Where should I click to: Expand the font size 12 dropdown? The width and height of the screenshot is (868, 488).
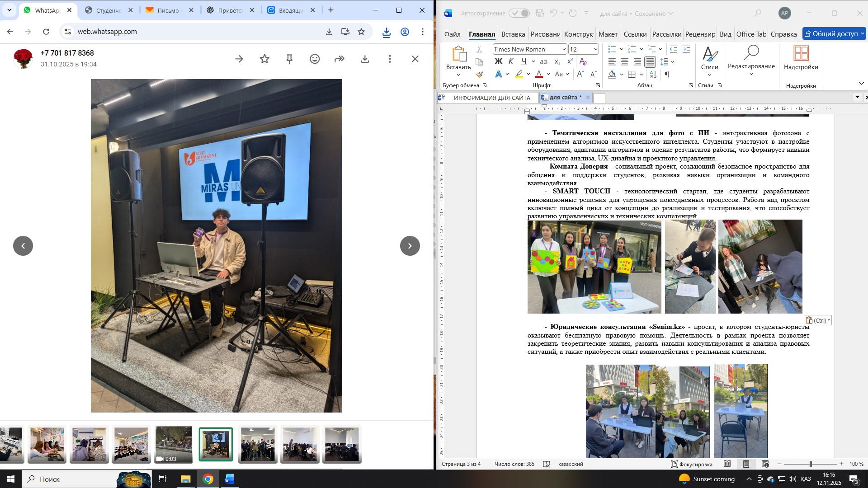click(595, 49)
